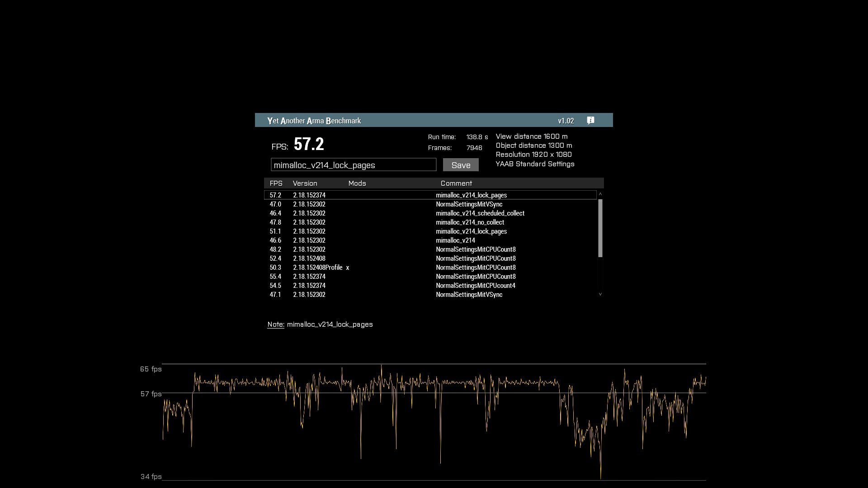
Task: Click the results list scrollbar thumb
Action: [x=600, y=228]
